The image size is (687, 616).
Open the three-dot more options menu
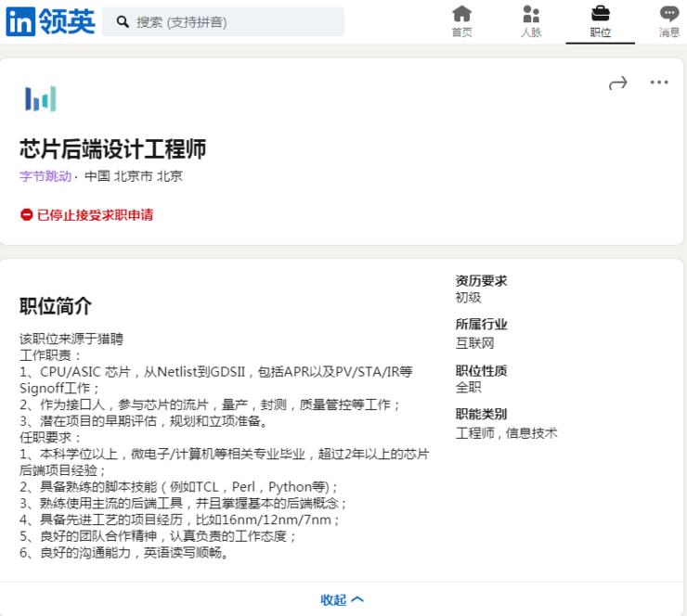(659, 83)
